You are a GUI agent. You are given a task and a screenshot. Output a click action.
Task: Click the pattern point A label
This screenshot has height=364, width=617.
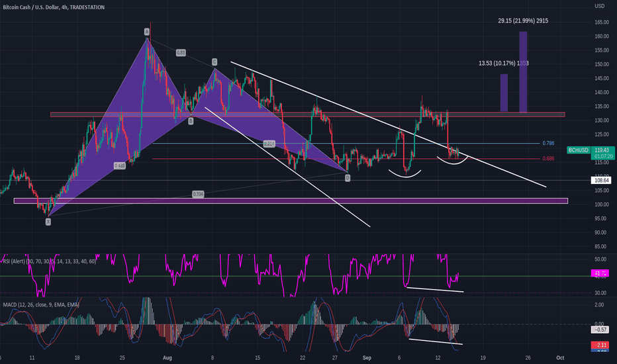click(147, 32)
